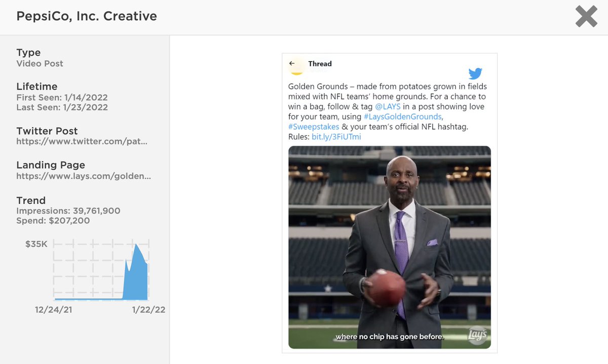Close the PepsiCo creative detail panel
This screenshot has height=364, width=608.
(586, 17)
